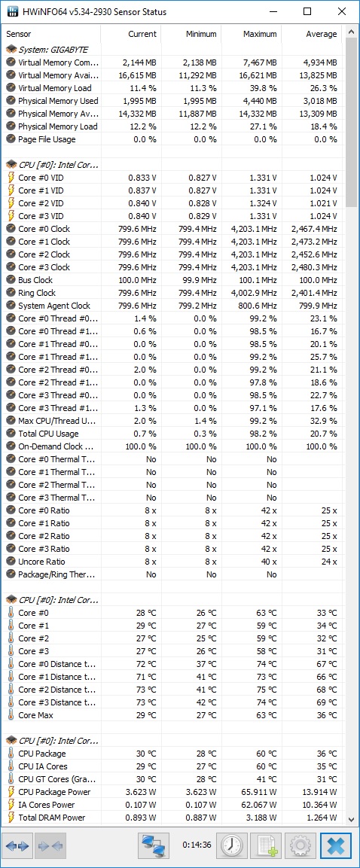Click the vertical scrollbar down arrow
Screen dimensions: 360x868
(351, 819)
